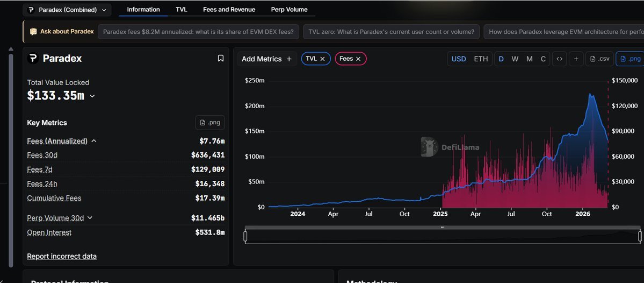Switch to the Information tab
Image resolution: width=644 pixels, height=283 pixels.
tap(143, 10)
